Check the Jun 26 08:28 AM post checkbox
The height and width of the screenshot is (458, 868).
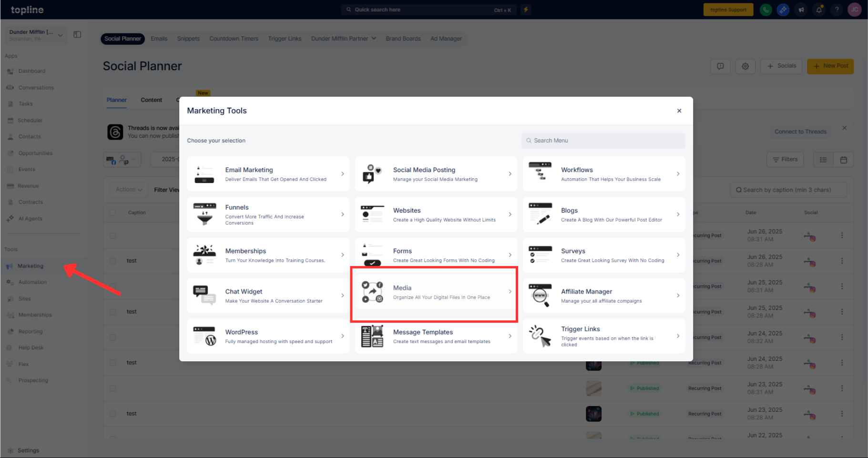click(x=112, y=261)
